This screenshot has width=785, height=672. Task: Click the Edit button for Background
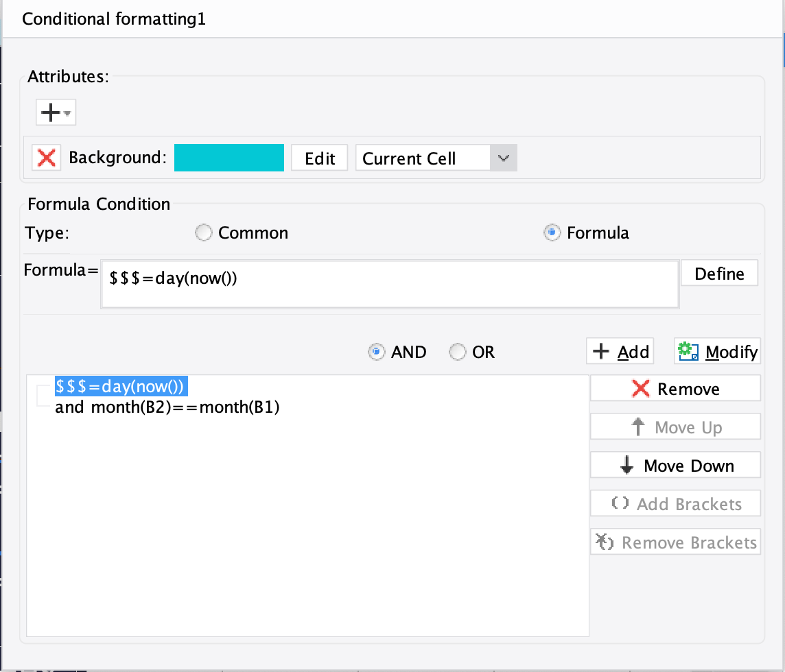(x=319, y=157)
